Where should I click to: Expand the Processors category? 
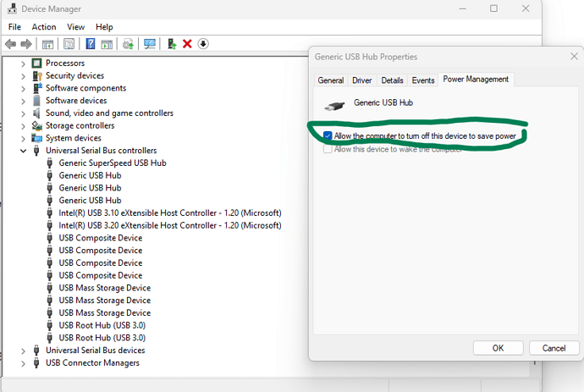[x=23, y=63]
